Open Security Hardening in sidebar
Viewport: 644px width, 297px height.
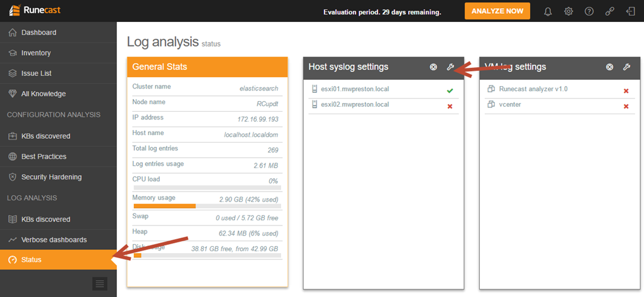tap(58, 177)
